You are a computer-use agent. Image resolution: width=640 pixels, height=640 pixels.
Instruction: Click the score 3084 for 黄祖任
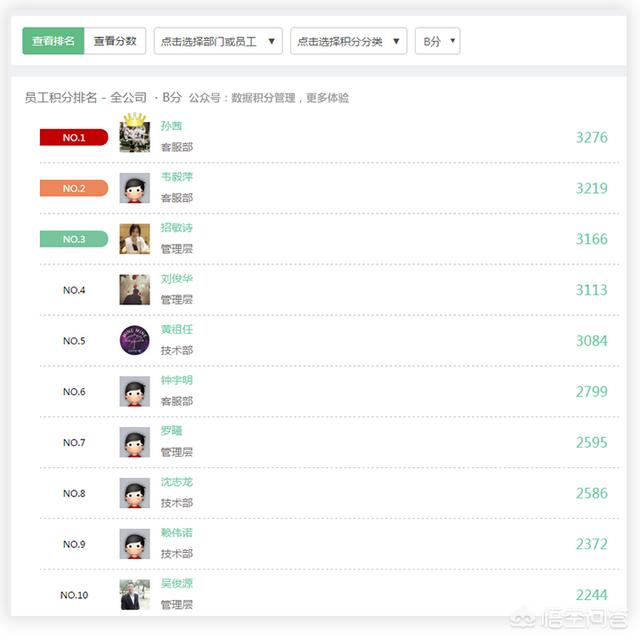point(591,340)
